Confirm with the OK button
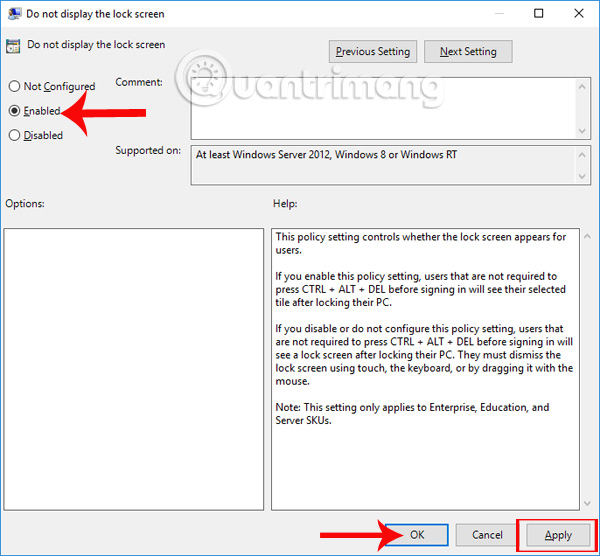 click(x=417, y=535)
